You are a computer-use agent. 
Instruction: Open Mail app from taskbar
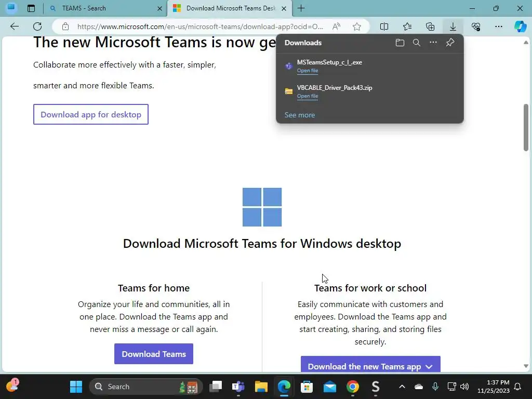(x=329, y=387)
